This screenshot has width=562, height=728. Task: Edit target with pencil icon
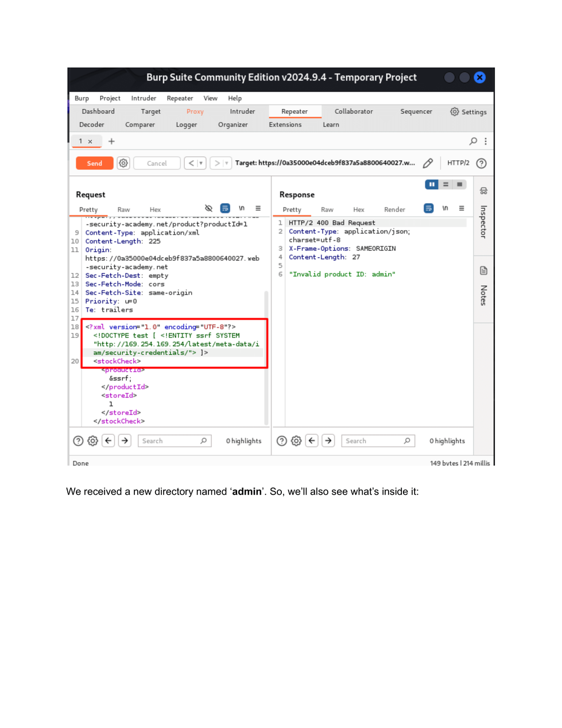click(428, 163)
